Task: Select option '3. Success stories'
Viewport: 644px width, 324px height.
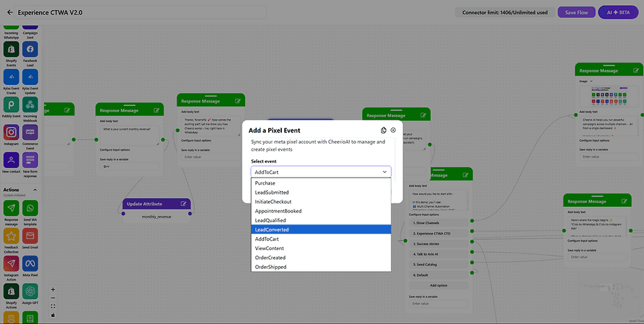Action: coord(438,244)
